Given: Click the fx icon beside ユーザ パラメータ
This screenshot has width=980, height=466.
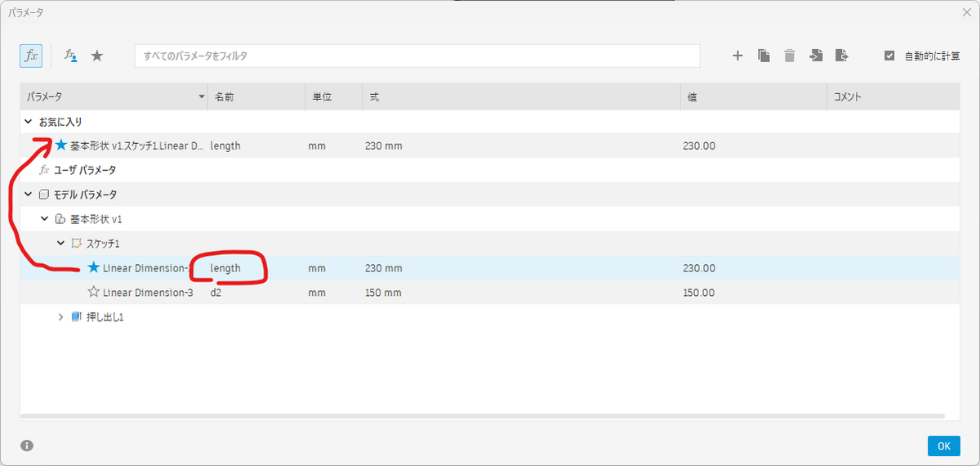Looking at the screenshot, I should click(44, 170).
